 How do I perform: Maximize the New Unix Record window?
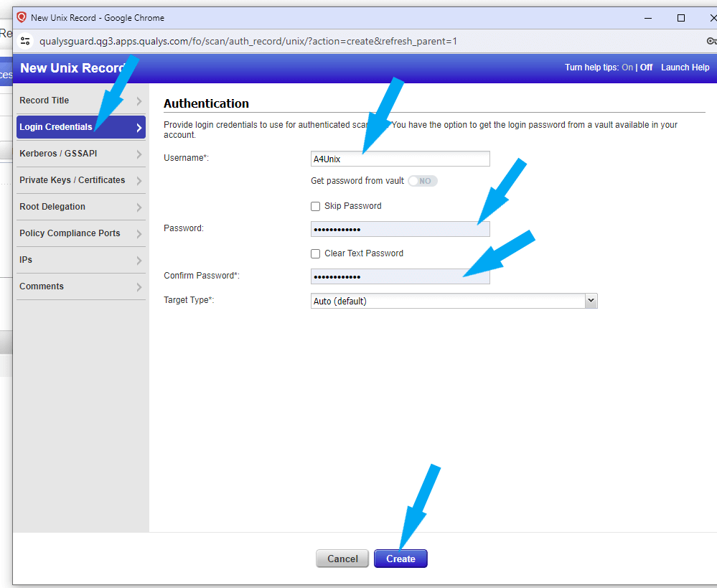click(x=681, y=18)
